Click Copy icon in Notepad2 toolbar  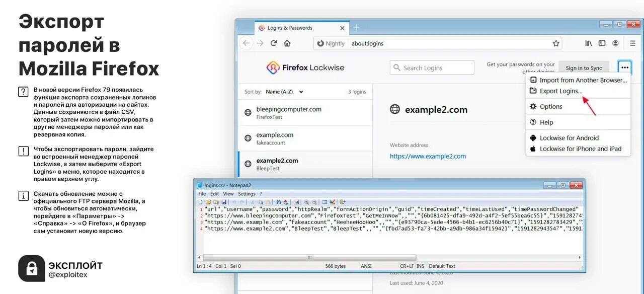pyautogui.click(x=260, y=202)
